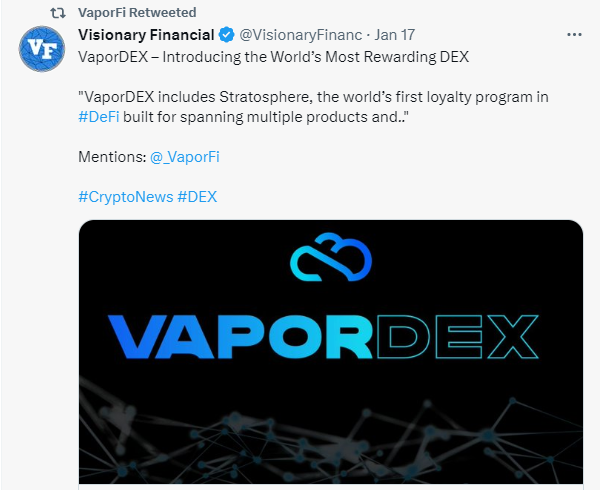Open the Jan 17 timestamp link
This screenshot has width=600, height=490.
point(395,35)
